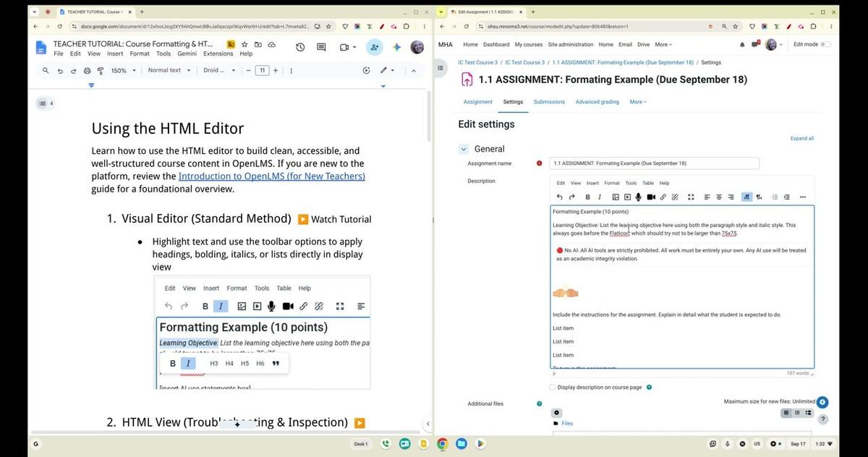The width and height of the screenshot is (868, 457).
Task: Toggle right-to-left text direction button
Action: [759, 197]
